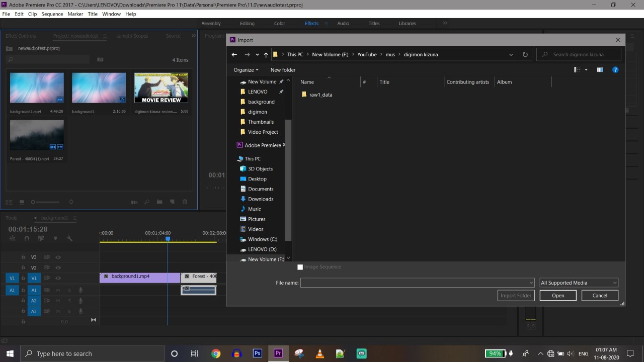This screenshot has width=644, height=362.
Task: Mute the A1 audio track
Action: point(59,290)
